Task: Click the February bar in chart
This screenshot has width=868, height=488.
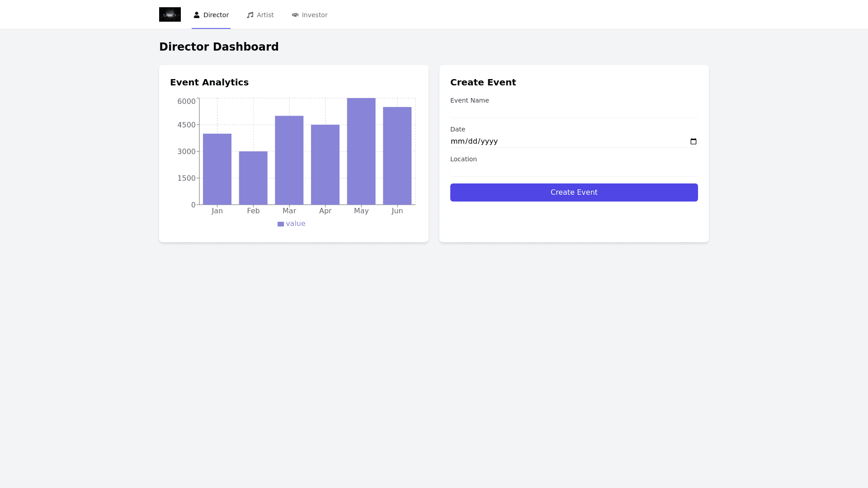Action: (x=253, y=178)
